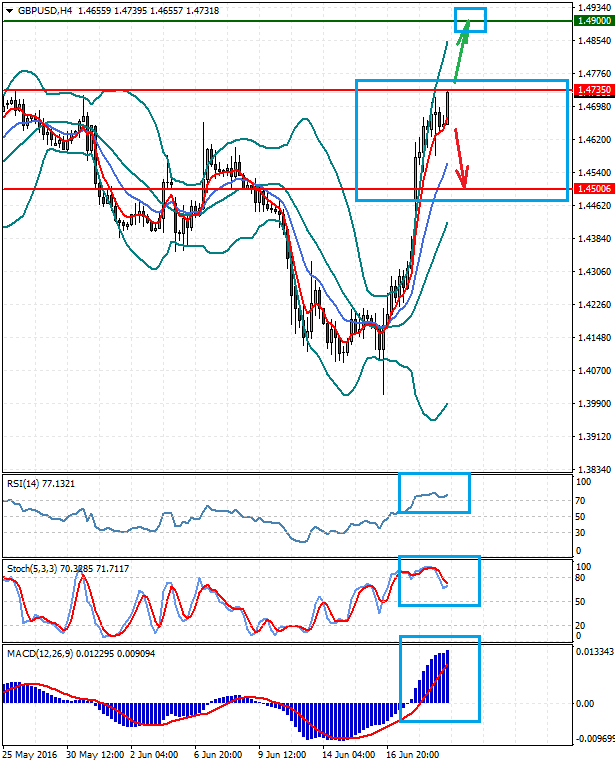Select the blue highlight box in RSI panel

[x=434, y=492]
